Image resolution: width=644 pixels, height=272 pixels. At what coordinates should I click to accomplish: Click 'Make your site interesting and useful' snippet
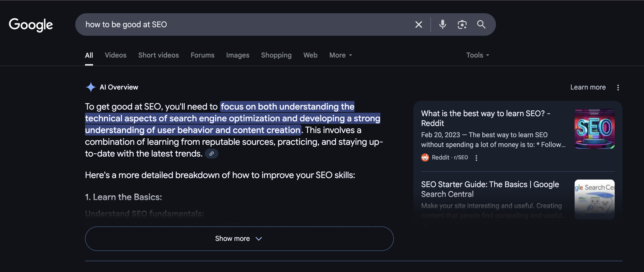pyautogui.click(x=493, y=211)
